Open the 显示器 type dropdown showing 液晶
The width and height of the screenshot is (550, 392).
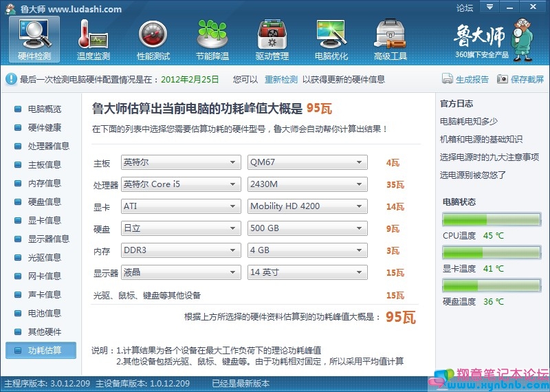pos(181,272)
